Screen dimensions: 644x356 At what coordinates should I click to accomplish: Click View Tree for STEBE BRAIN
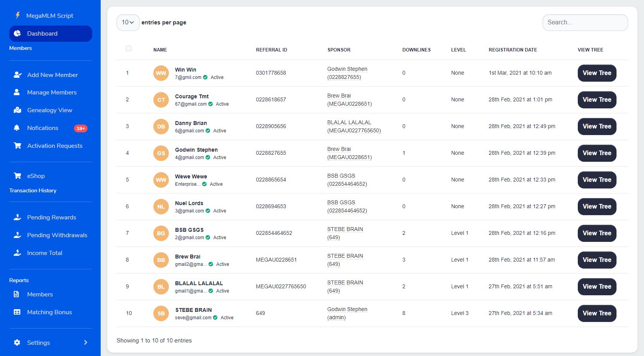pos(597,313)
